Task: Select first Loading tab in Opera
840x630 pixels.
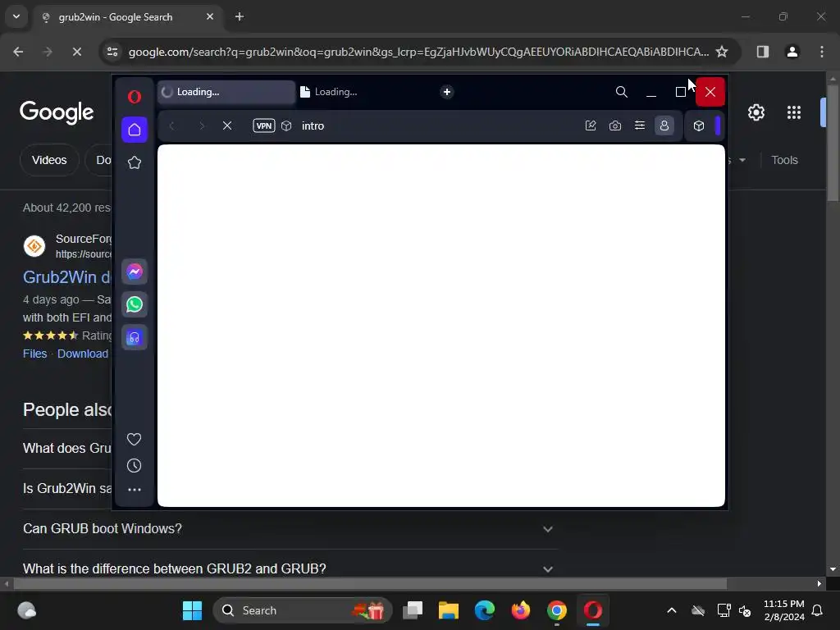Action: pos(226,92)
